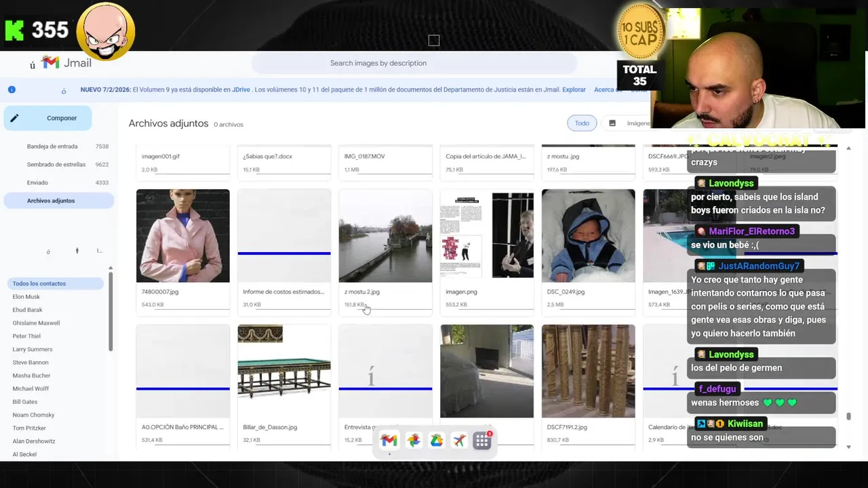Viewport: 868px width, 488px height.
Task: Select contact Al Seckel
Action: pos(24,454)
